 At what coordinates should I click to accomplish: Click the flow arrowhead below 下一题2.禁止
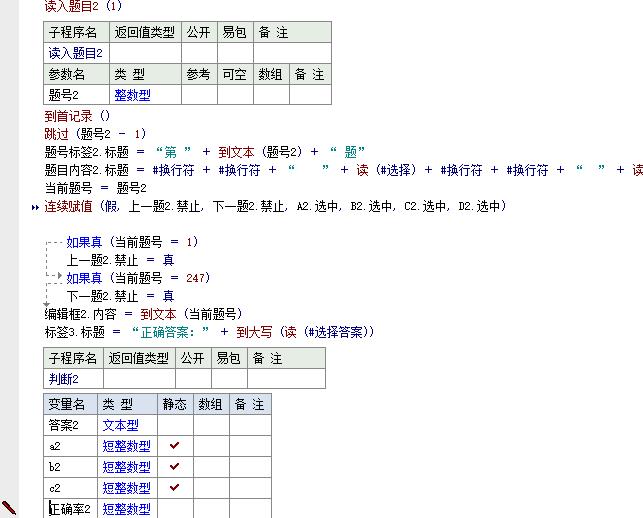(x=47, y=304)
